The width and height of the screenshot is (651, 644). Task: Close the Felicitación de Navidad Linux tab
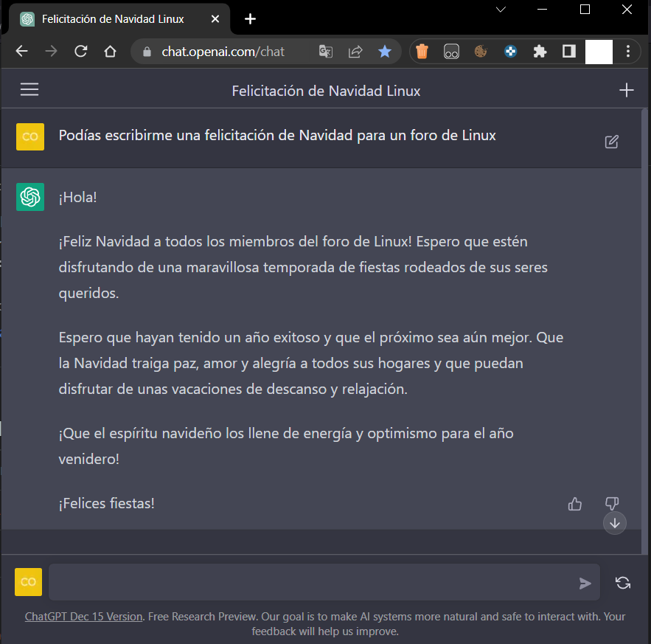(215, 19)
